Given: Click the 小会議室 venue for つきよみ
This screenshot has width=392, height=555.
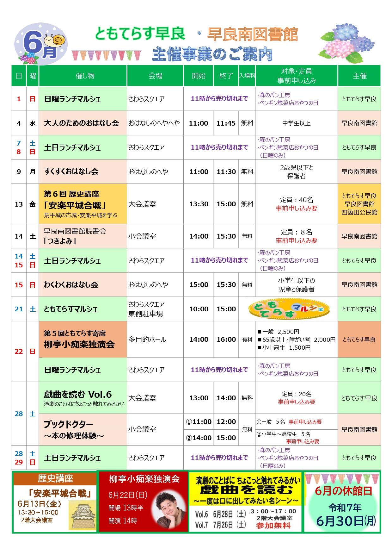Looking at the screenshot, I should point(155,236).
